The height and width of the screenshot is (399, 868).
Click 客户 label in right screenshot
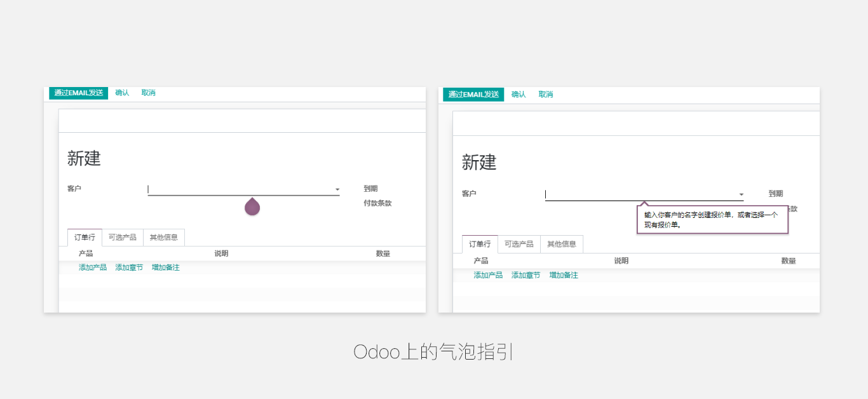tap(469, 194)
